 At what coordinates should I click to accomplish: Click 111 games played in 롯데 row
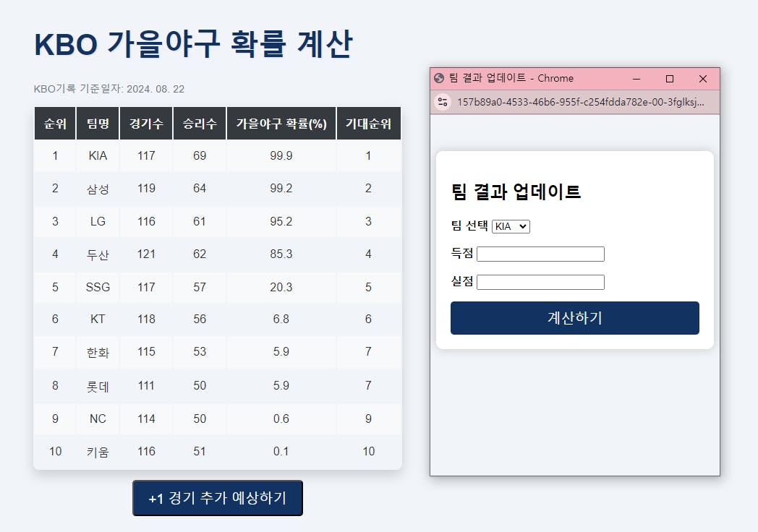(146, 385)
